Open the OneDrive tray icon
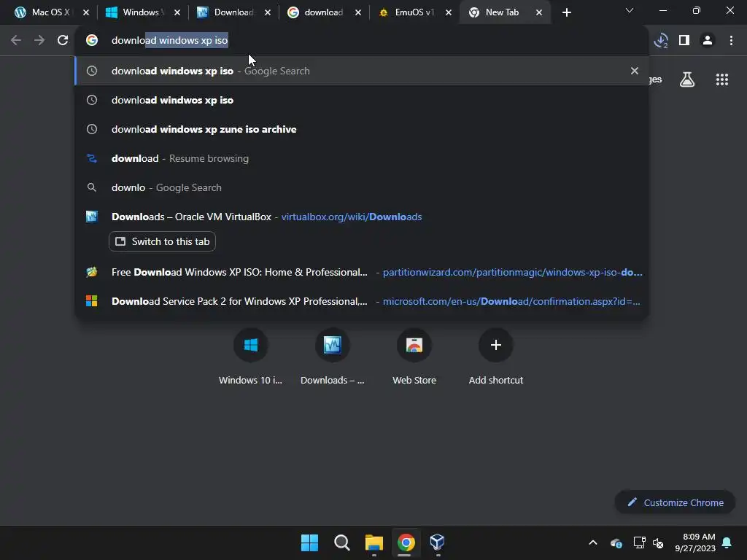Viewport: 747px width, 560px height. (616, 542)
